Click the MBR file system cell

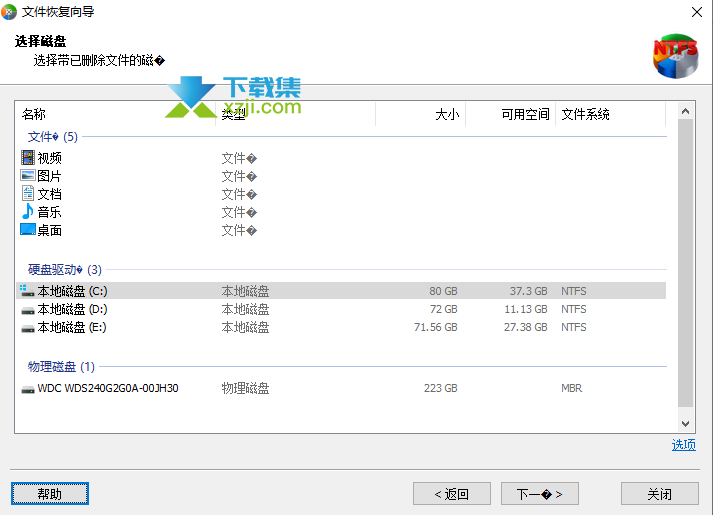coord(572,388)
